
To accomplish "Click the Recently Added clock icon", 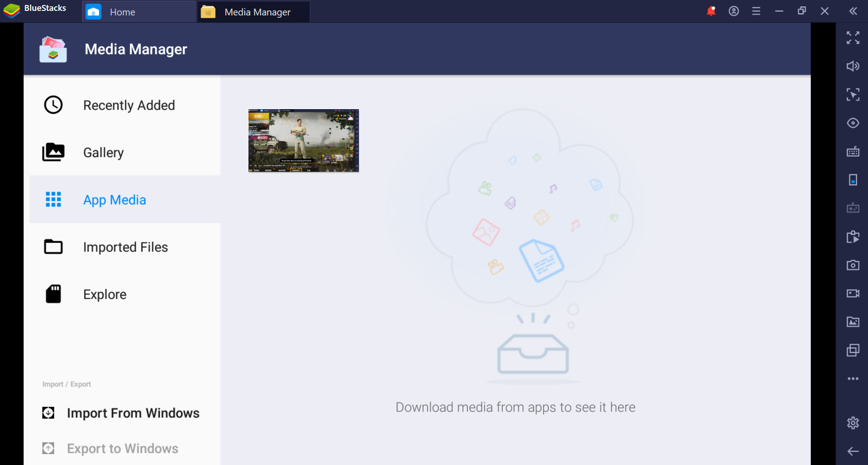I will [53, 105].
